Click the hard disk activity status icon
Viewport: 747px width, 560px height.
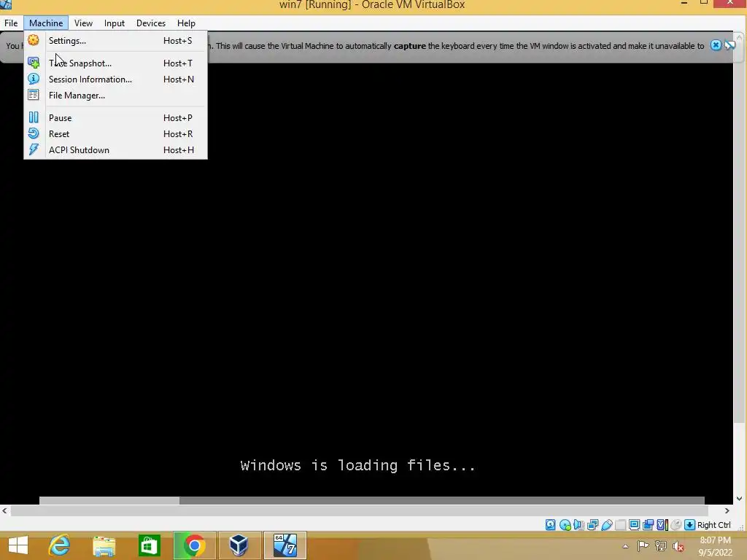550,525
